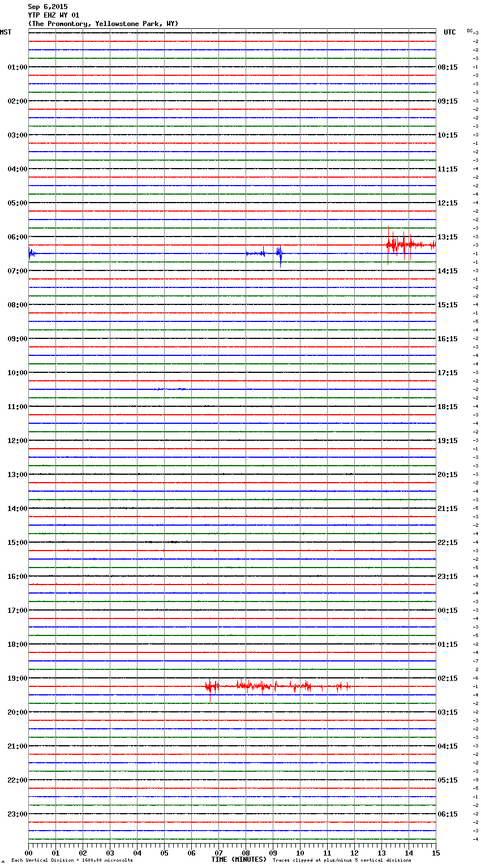Click "Each Vertical Division = 1600.00 microvolts" note
481x868 pixels.
pos(72,861)
